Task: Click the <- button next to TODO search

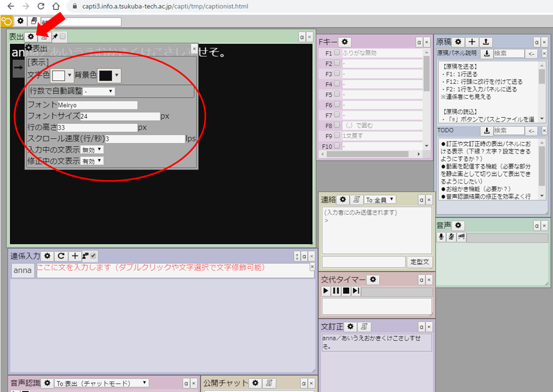Action: click(531, 130)
